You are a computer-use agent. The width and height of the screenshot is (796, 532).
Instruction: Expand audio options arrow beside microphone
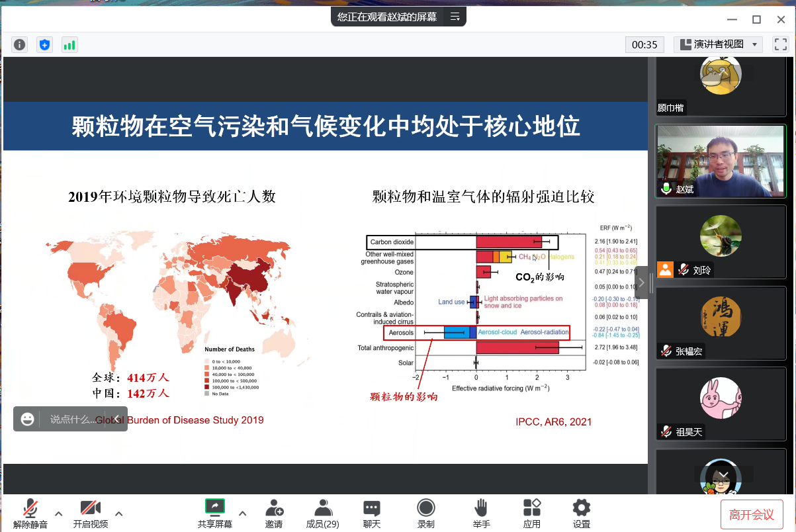click(58, 513)
